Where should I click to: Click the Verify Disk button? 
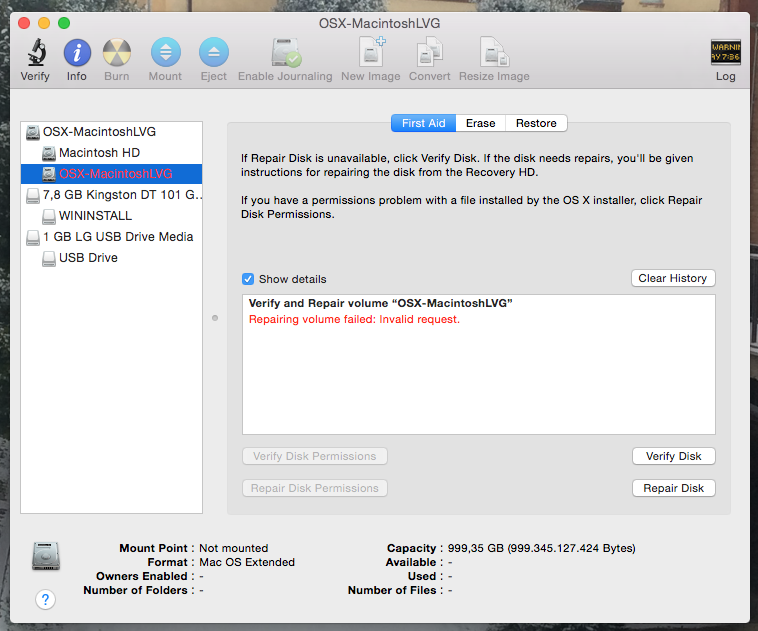coord(673,456)
